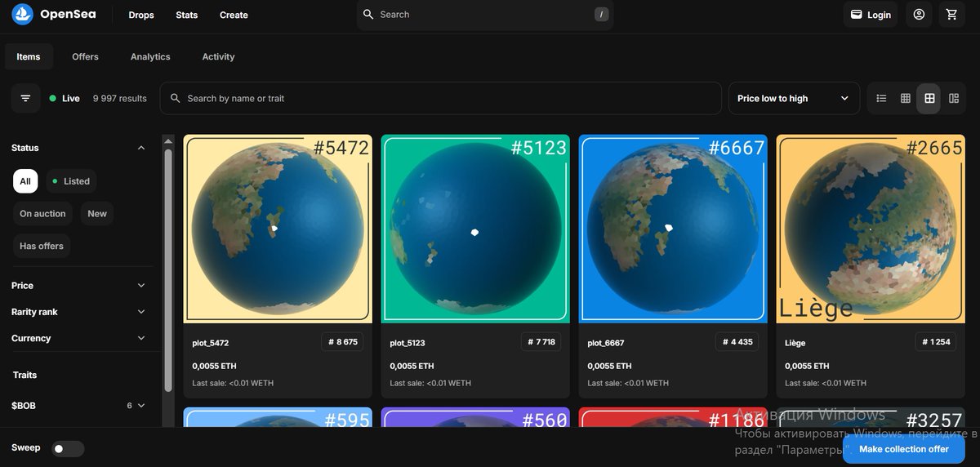Screen dimensions: 980x467
Task: Open the #595 item thumbnail
Action: click(278, 417)
